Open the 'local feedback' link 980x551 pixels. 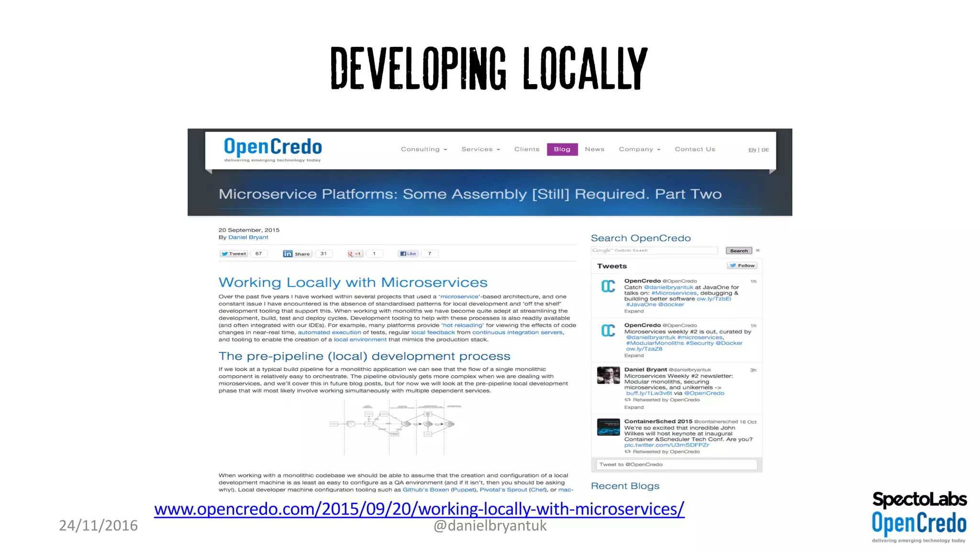pyautogui.click(x=433, y=332)
